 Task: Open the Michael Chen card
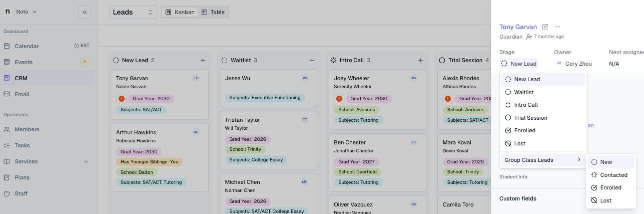coord(268,193)
